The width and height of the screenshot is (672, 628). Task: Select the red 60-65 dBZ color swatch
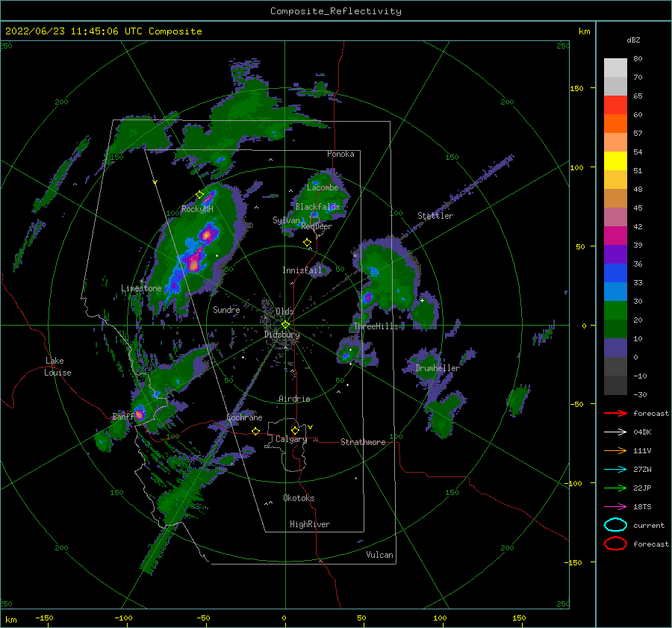coord(615,105)
